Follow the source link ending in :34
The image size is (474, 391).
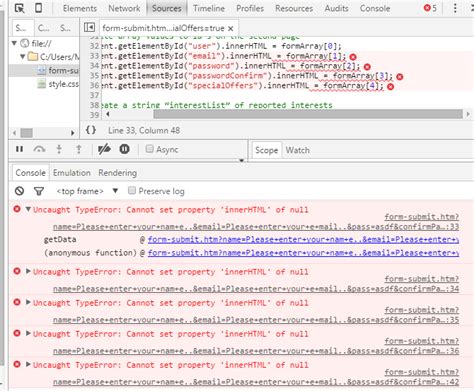pyautogui.click(x=256, y=289)
